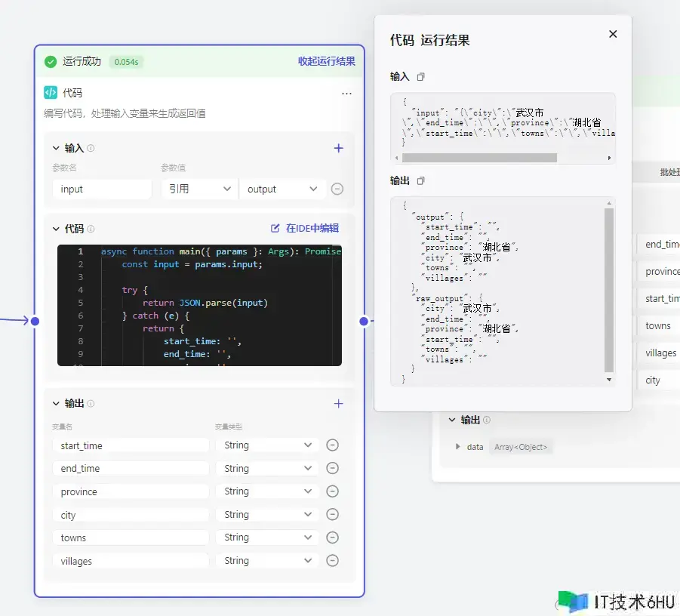
Task: Click the plus icon to add output variable
Action: coord(338,403)
